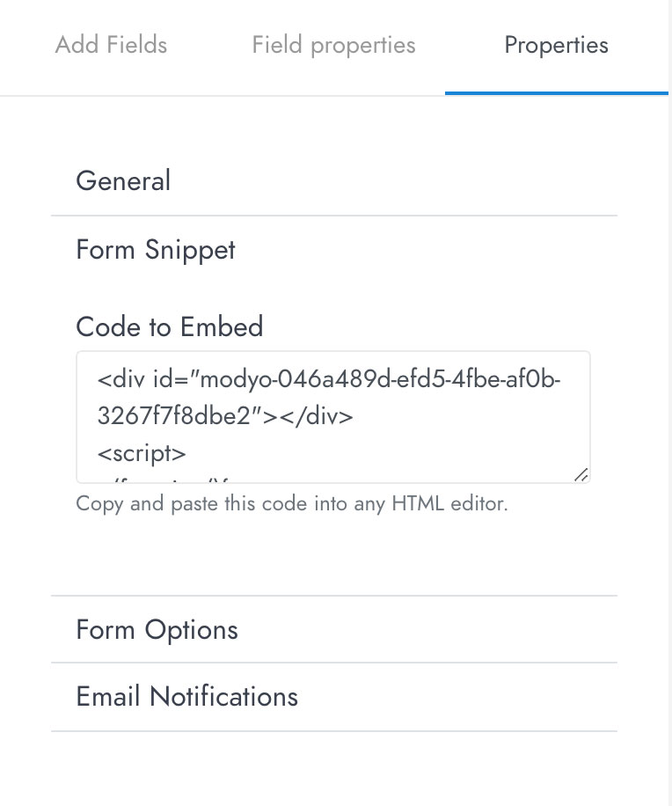This screenshot has height=806, width=672.
Task: Click the empty area below Email Notifications
Action: [334, 768]
